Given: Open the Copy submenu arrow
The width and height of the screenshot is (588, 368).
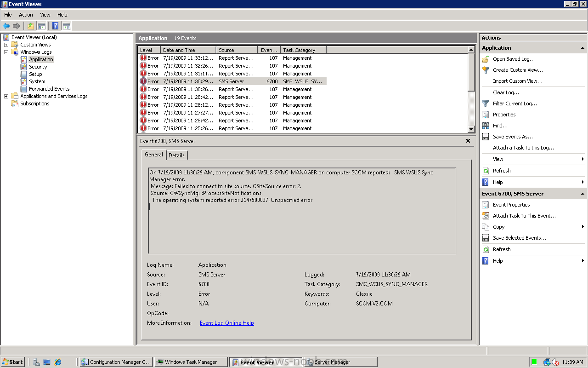Looking at the screenshot, I should [582, 227].
